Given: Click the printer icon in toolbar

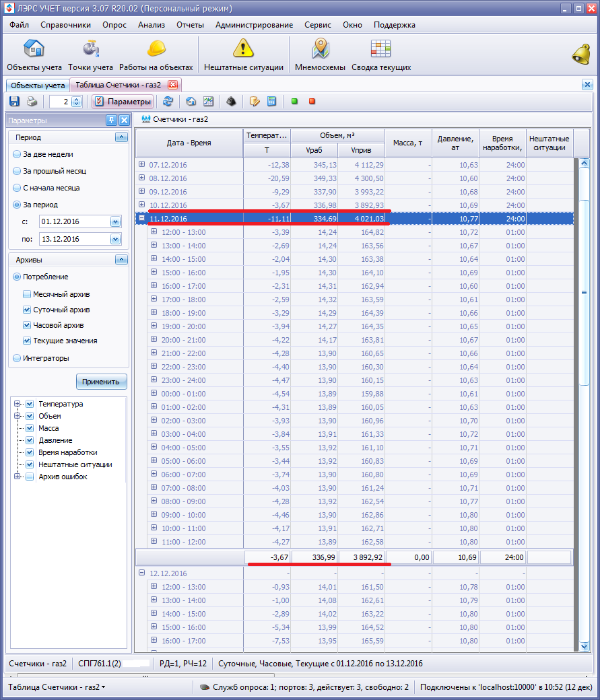Looking at the screenshot, I should point(32,102).
